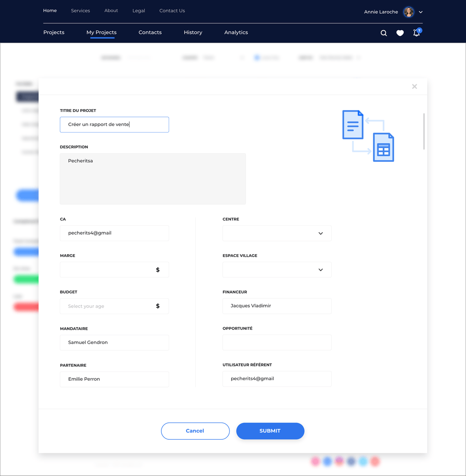This screenshot has width=466, height=476.
Task: Click Annie Laroche's profile avatar
Action: pyautogui.click(x=409, y=12)
